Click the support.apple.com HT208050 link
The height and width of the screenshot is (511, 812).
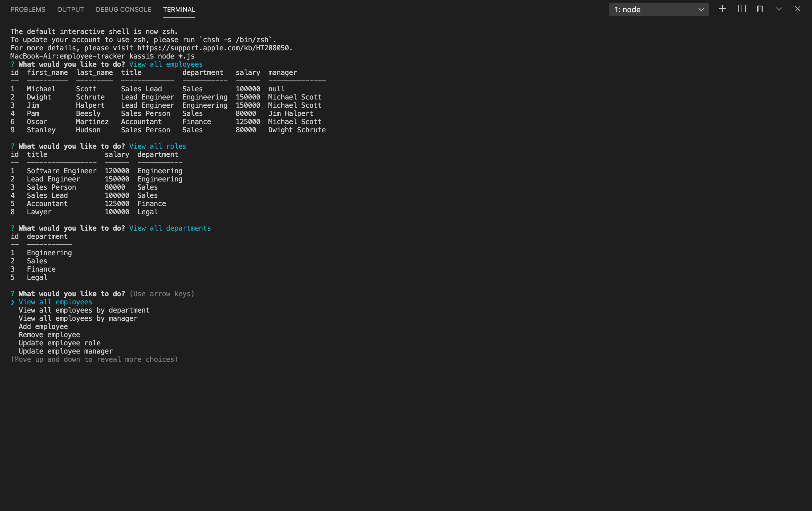(213, 48)
